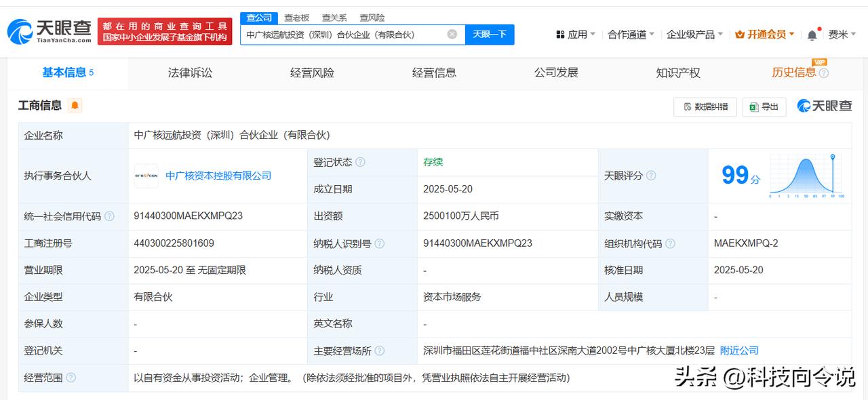The height and width of the screenshot is (400, 868).
Task: Click the 存续 registration status
Action: tap(433, 162)
